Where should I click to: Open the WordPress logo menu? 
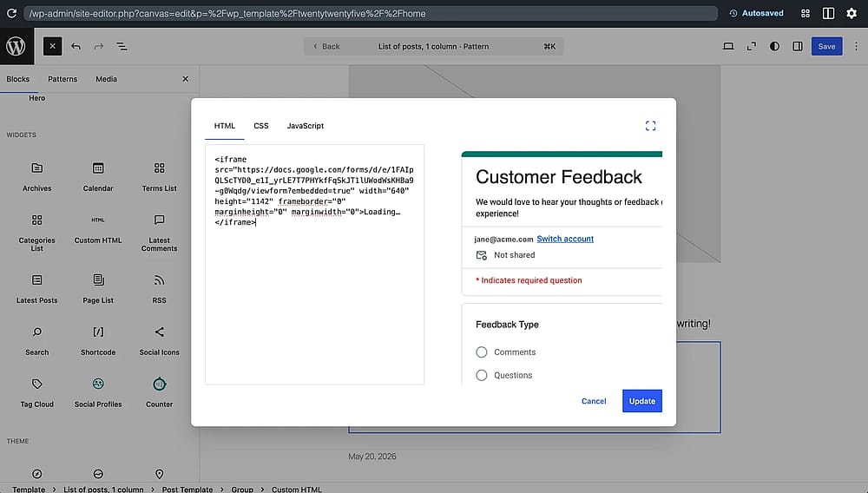(16, 47)
